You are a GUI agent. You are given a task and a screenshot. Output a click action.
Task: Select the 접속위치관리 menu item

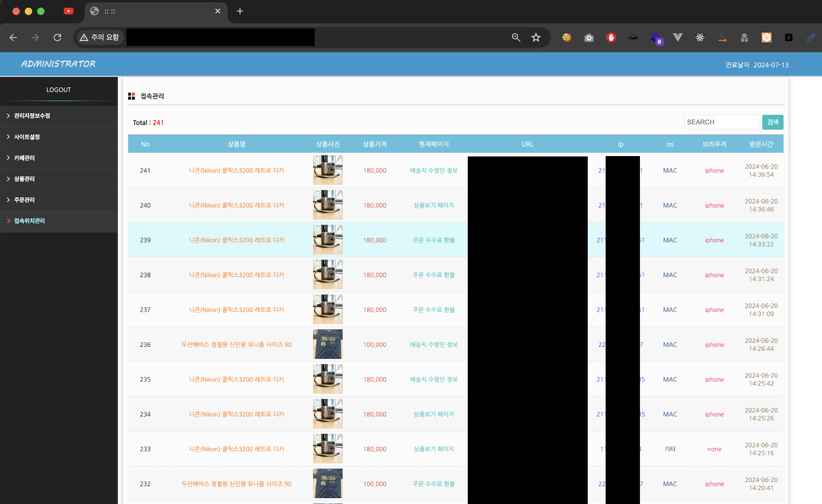(29, 221)
